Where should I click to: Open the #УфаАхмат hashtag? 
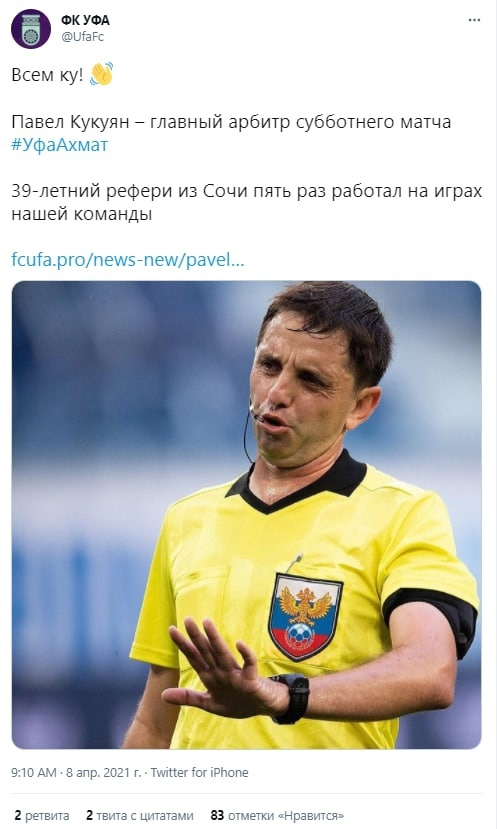pyautogui.click(x=59, y=145)
